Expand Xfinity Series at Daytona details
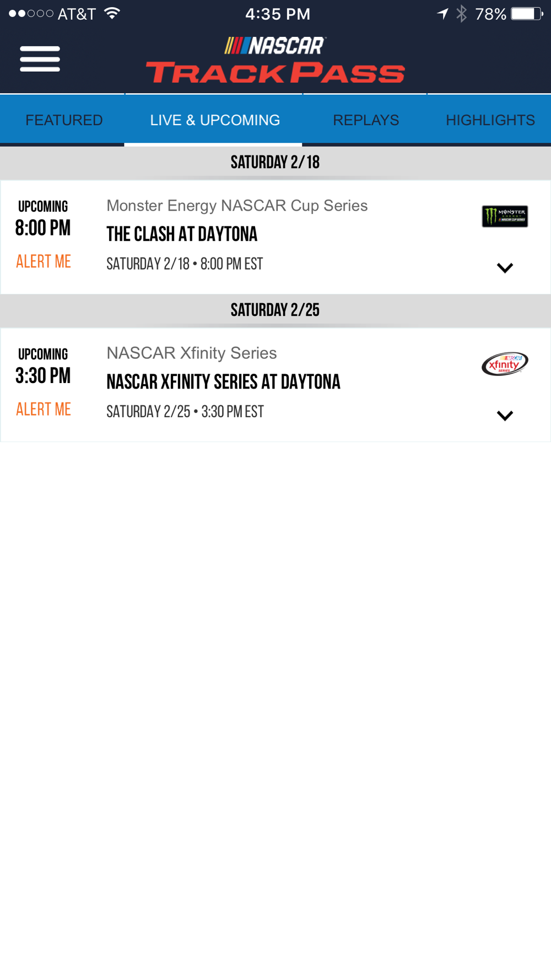 click(x=505, y=416)
